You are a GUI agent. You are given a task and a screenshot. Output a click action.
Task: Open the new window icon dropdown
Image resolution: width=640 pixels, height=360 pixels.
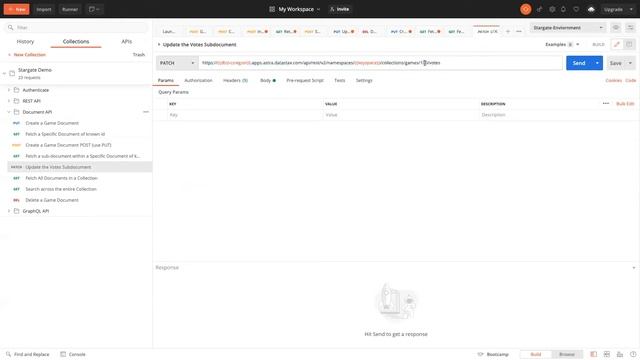tap(94, 9)
